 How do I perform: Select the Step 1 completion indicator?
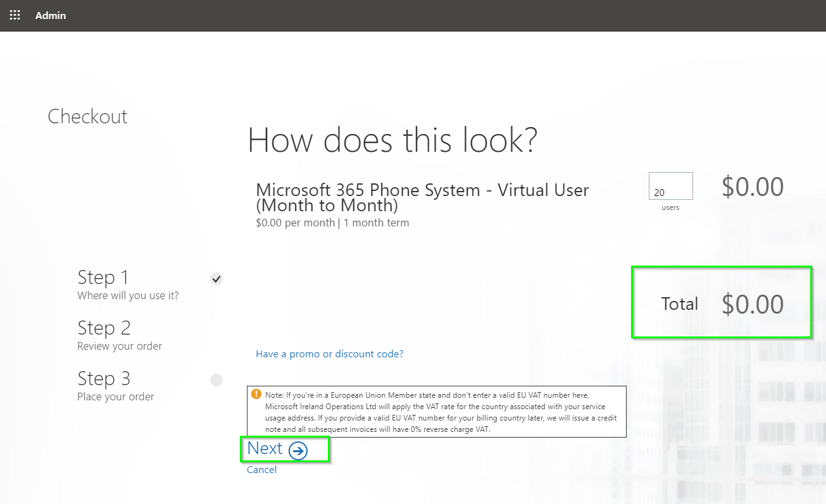point(216,278)
